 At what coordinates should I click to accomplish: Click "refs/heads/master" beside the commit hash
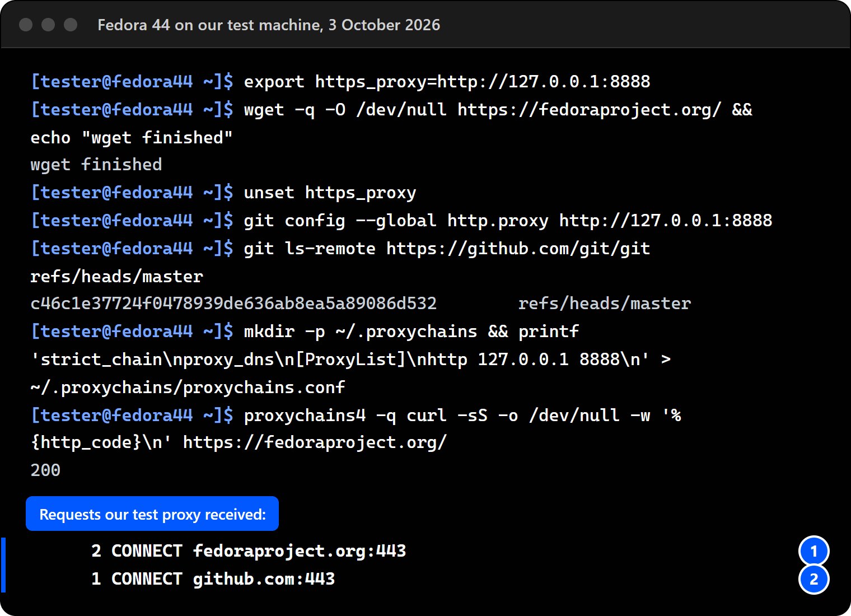tap(605, 304)
